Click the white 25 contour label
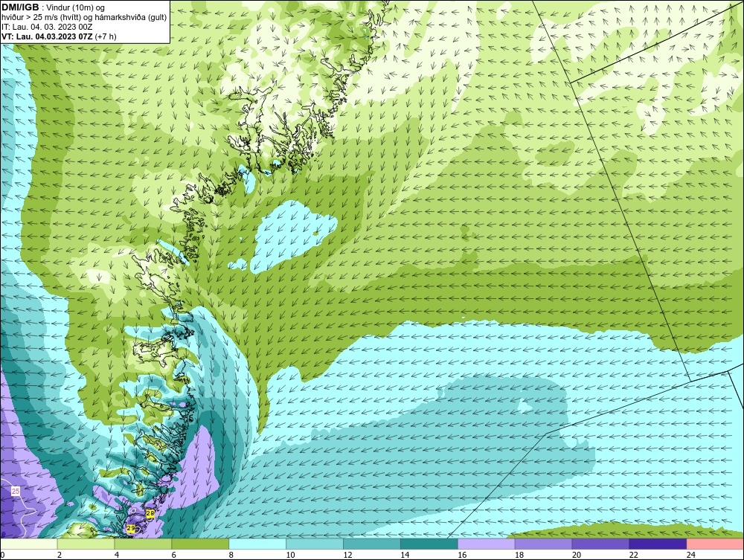 [16, 492]
